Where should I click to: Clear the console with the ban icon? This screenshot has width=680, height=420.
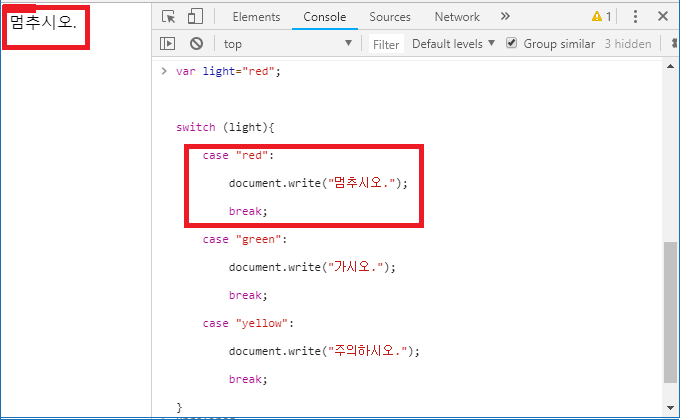click(196, 43)
